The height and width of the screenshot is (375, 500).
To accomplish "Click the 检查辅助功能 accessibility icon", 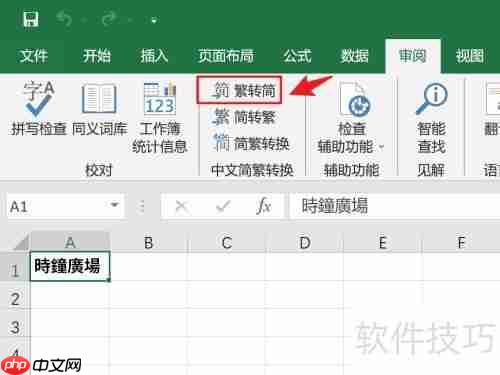I will pyautogui.click(x=355, y=98).
